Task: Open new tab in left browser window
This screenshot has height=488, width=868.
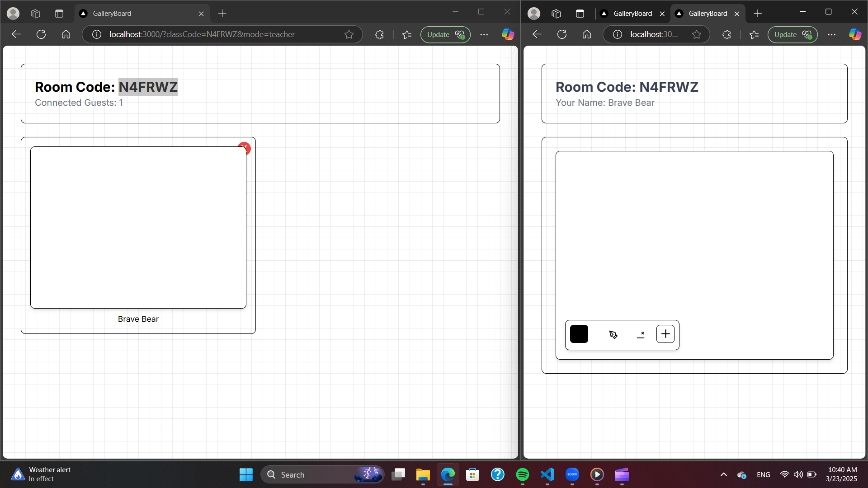Action: 222,14
